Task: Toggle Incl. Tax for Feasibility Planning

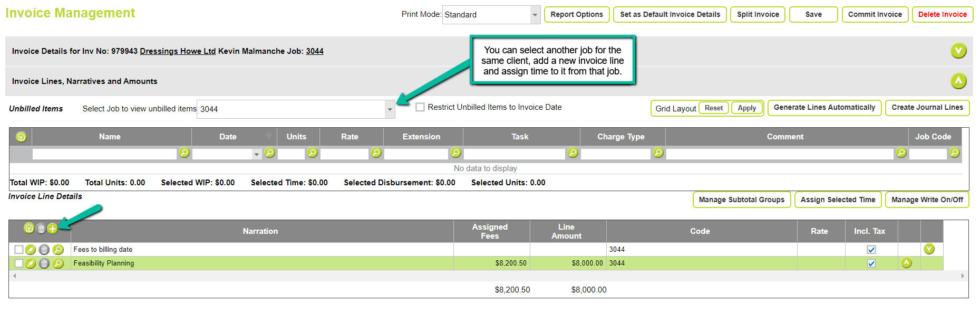Action: 871,263
